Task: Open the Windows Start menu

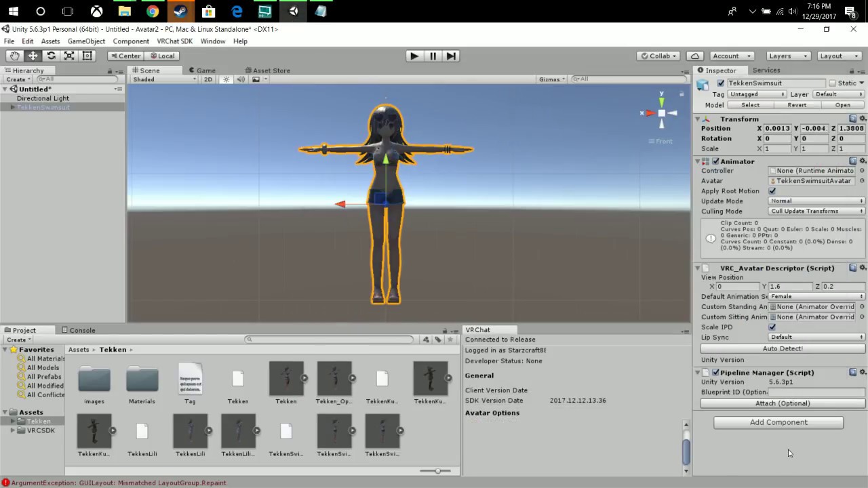Action: (14, 11)
